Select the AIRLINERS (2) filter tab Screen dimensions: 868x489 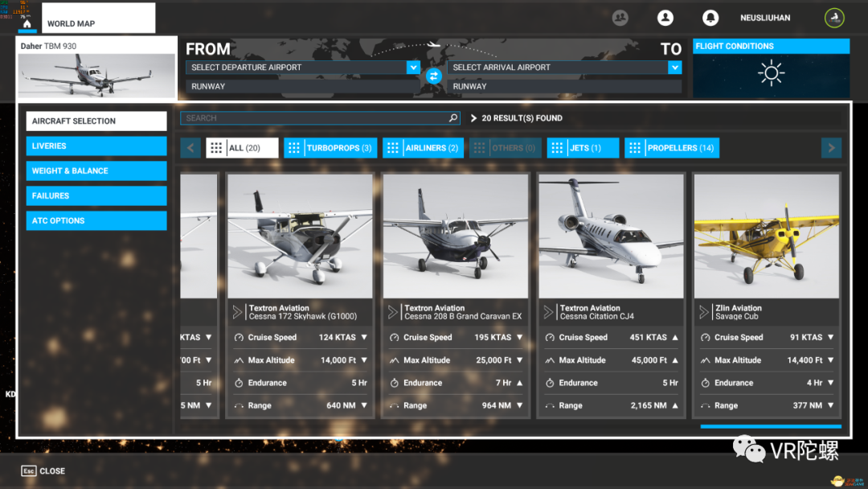pyautogui.click(x=423, y=148)
